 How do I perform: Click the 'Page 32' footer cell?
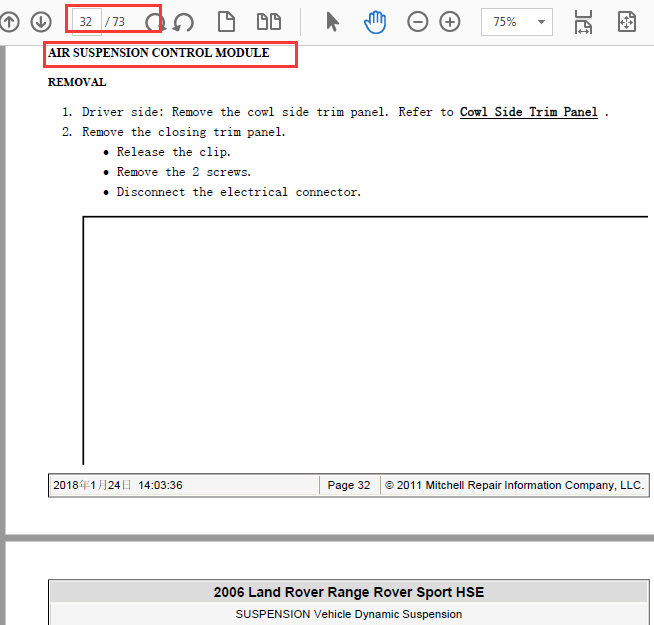(x=349, y=485)
